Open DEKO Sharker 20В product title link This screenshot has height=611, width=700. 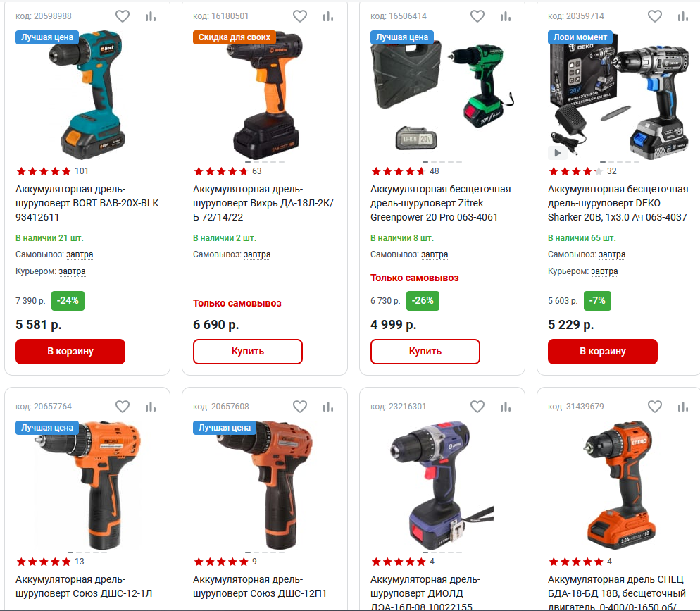pos(618,203)
